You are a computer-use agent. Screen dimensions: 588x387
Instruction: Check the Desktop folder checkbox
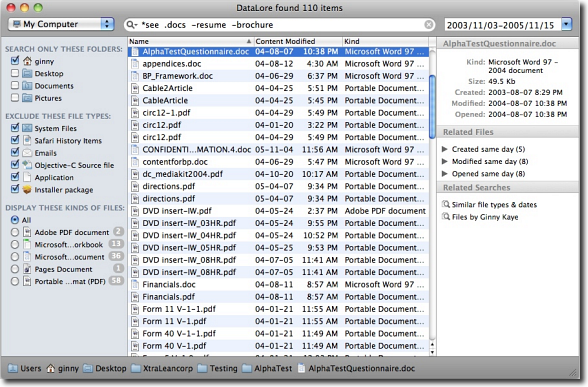coord(15,73)
